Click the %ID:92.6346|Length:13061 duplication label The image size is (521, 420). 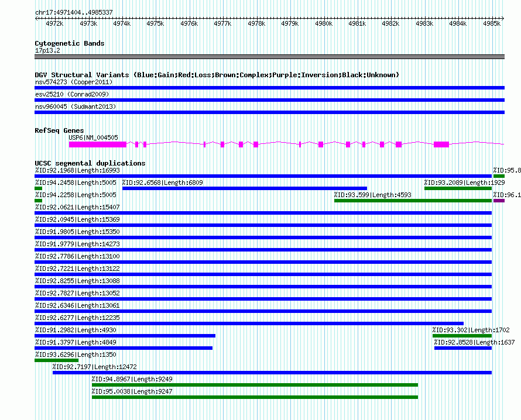pos(77,305)
